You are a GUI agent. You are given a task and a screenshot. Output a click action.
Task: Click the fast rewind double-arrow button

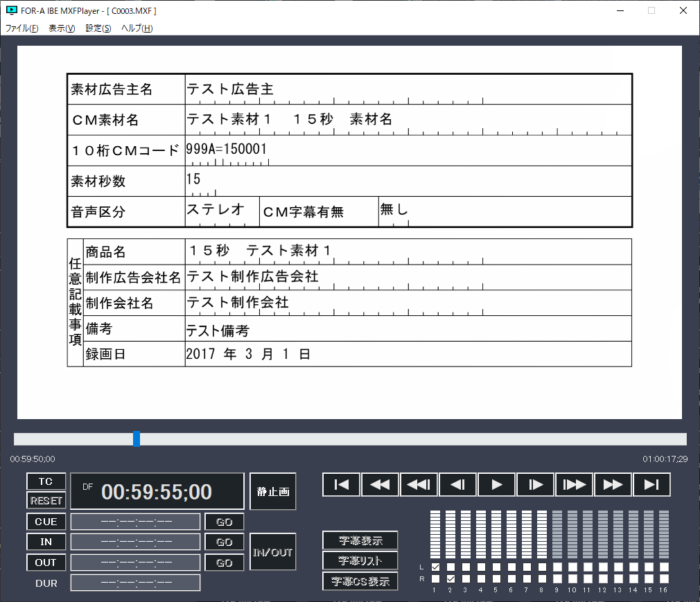tap(380, 485)
